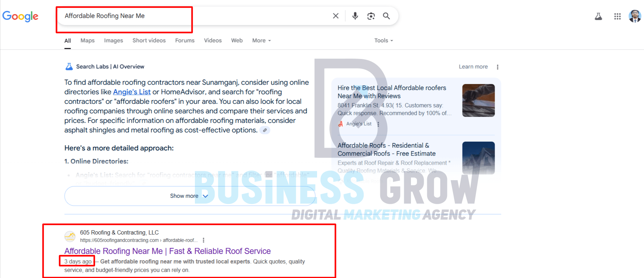Screen dimensions: 644x278
Task: Click the Google logo
Action: 20,16
